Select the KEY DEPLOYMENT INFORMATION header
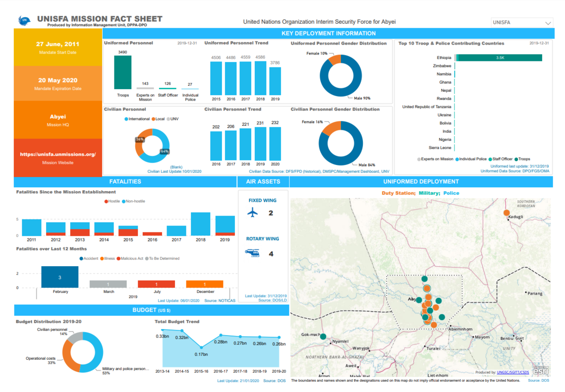Image resolution: width=565 pixels, height=392 pixels. (328, 34)
